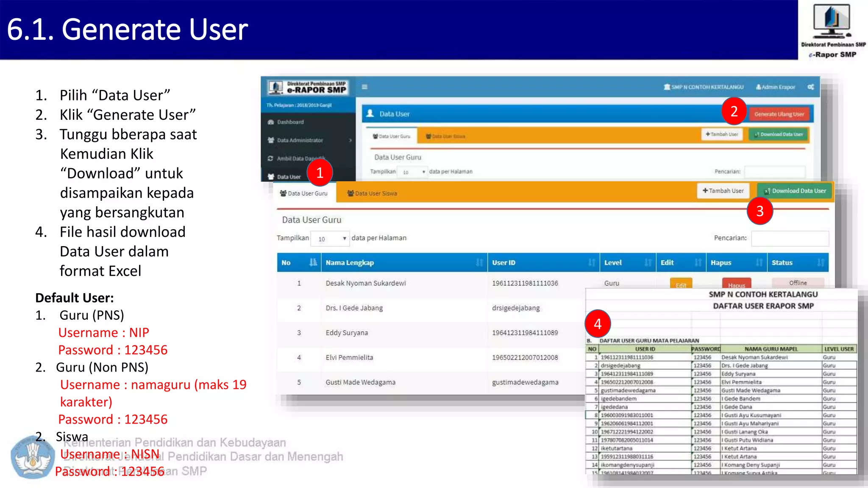This screenshot has width=868, height=488.
Task: Open the settings gears icon in header
Action: 810,87
